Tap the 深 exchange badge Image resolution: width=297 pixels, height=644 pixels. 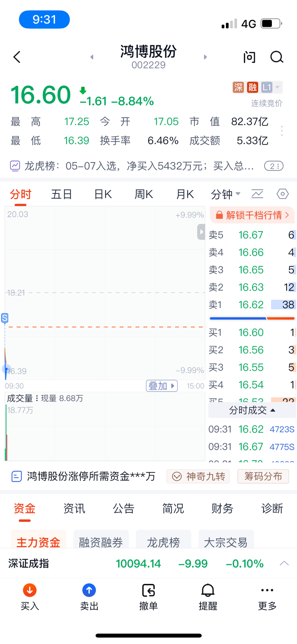[238, 88]
